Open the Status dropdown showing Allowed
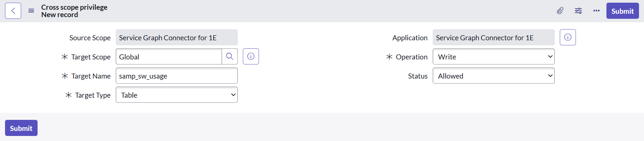This screenshot has height=141, width=644. 493,76
